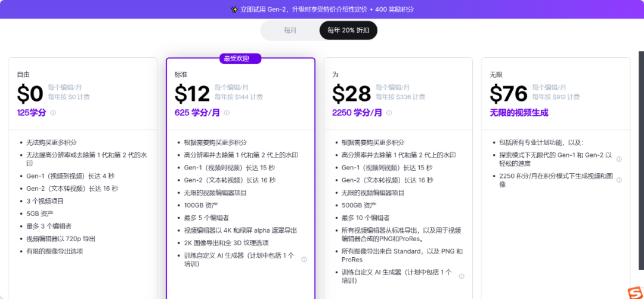The image size is (644, 299).
Task: Click the $0 price
Action: point(30,93)
